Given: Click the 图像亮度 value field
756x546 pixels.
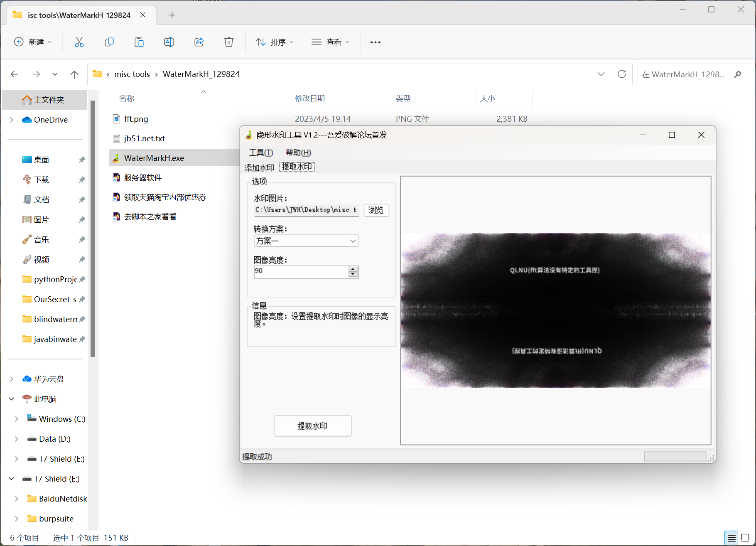Looking at the screenshot, I should pyautogui.click(x=302, y=271).
